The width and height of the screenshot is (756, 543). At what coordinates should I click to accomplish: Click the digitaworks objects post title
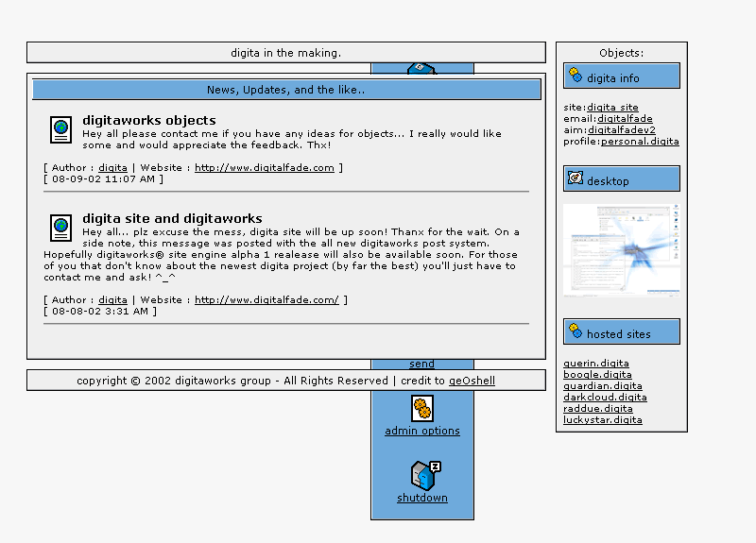[149, 121]
